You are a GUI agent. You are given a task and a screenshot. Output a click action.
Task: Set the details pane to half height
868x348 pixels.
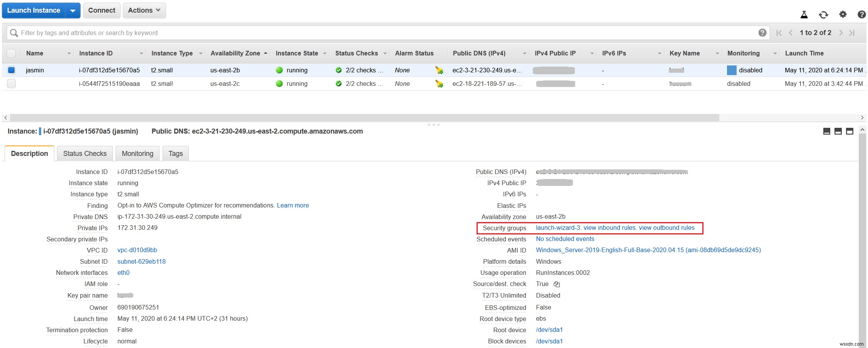point(838,131)
